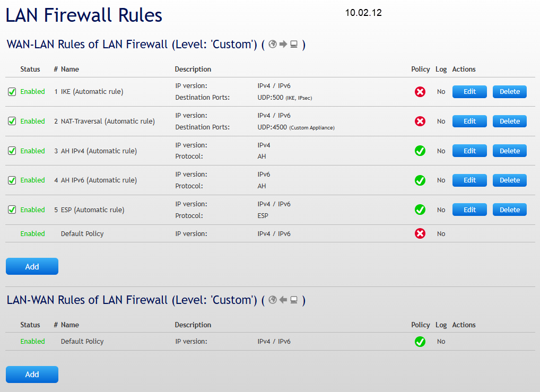This screenshot has width=540, height=392.
Task: Click the WAN globe icon in WAN-LAN header
Action: coord(273,45)
